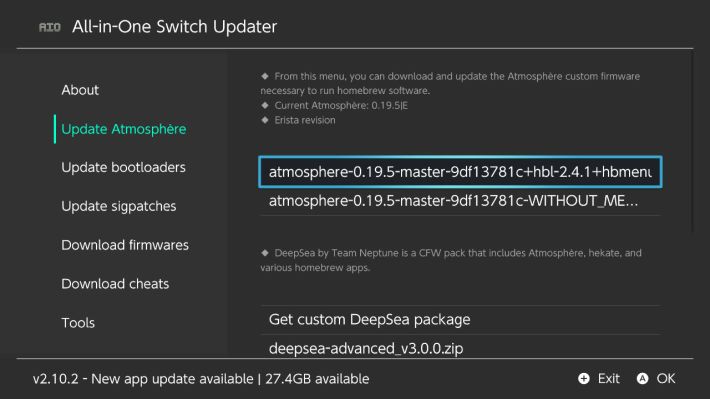
Task: Select Update Atmosphère in sidebar
Action: pos(124,129)
